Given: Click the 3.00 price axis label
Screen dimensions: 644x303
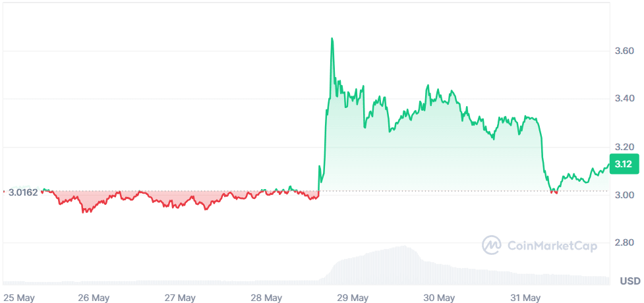Looking at the screenshot, I should point(624,195).
